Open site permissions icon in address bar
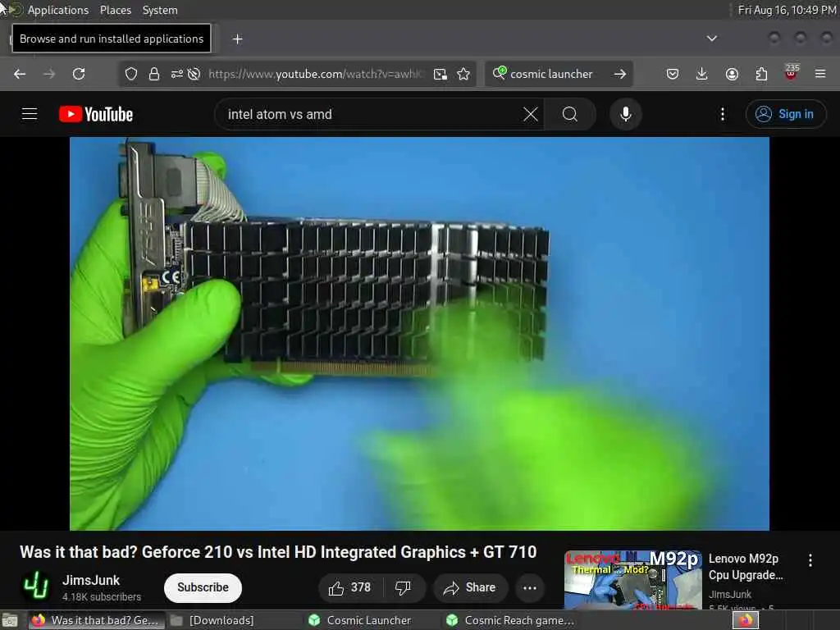The width and height of the screenshot is (840, 630). (x=177, y=74)
